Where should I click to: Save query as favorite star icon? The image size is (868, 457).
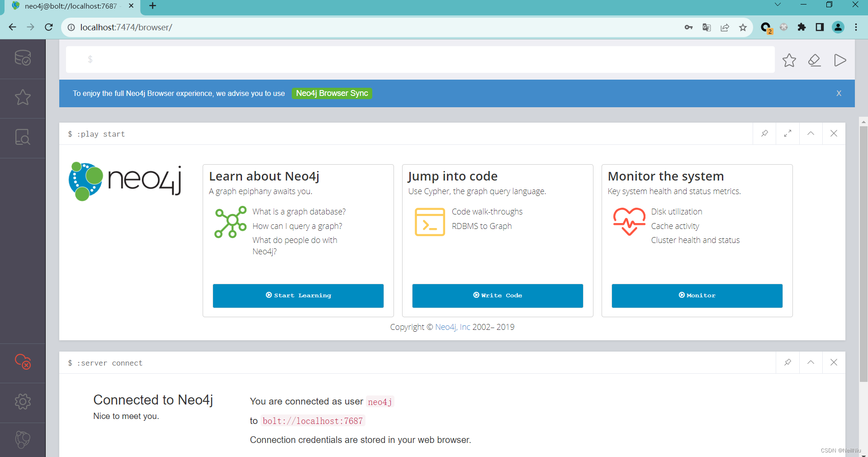point(789,60)
